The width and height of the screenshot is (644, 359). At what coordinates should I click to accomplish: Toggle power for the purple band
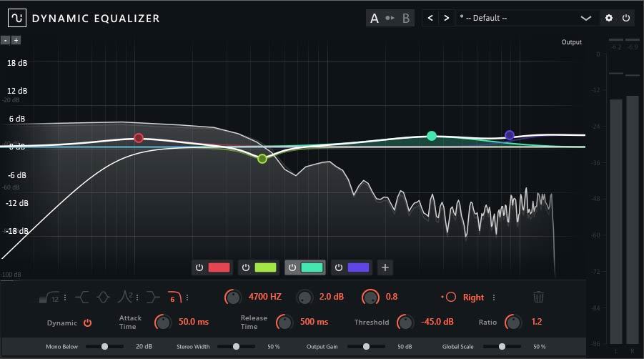click(338, 267)
